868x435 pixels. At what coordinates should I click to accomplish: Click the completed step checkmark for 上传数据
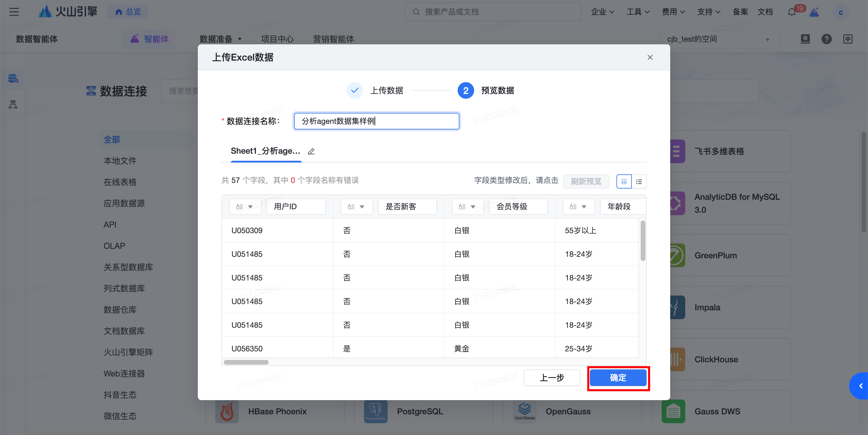pyautogui.click(x=355, y=90)
